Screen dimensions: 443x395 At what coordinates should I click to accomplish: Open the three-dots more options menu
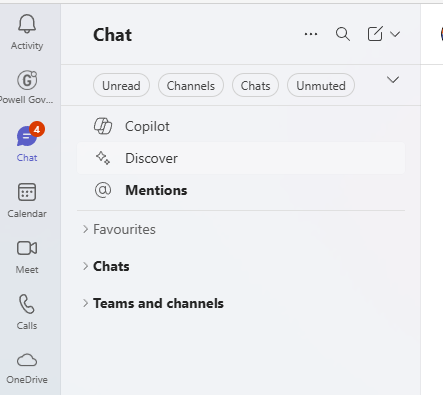(x=311, y=34)
